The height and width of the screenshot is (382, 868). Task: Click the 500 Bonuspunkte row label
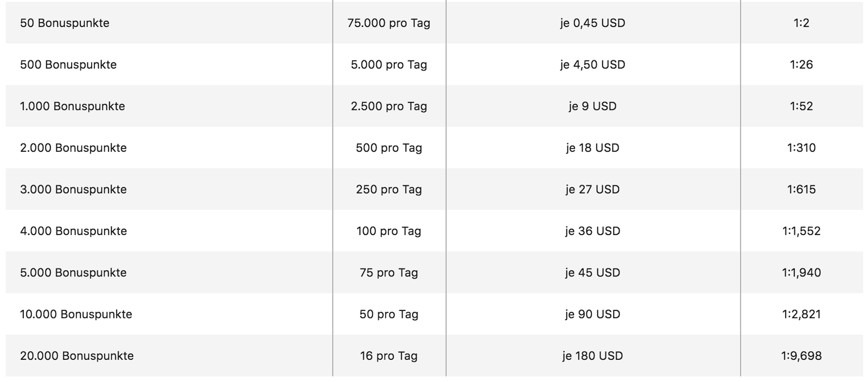pos(68,64)
